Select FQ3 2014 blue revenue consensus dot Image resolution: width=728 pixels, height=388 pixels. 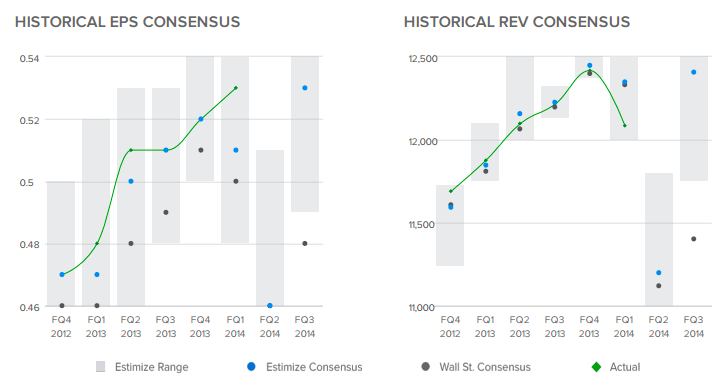point(694,72)
